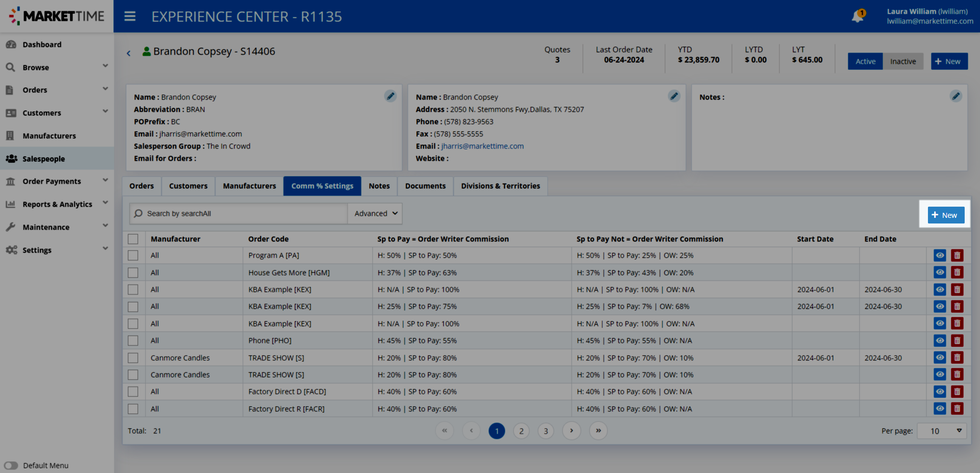View House Gets More [HGM] row details

940,272
